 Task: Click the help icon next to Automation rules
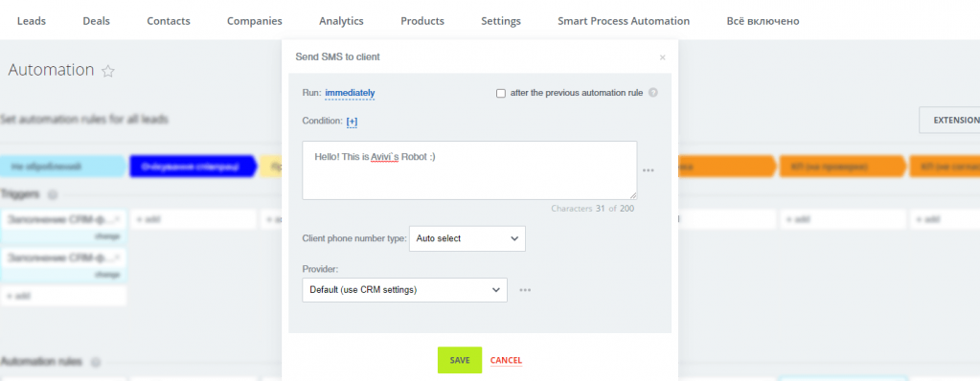(x=95, y=362)
